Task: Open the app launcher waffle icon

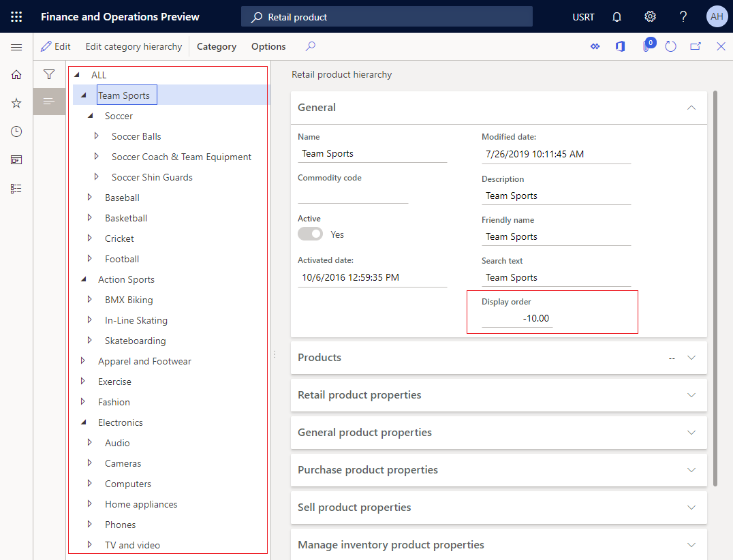Action: pos(16,17)
